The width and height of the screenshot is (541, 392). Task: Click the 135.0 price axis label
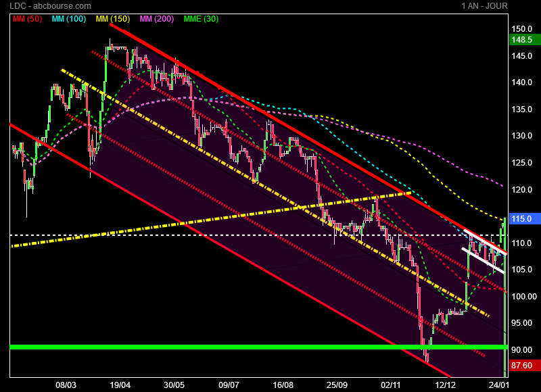(x=521, y=109)
